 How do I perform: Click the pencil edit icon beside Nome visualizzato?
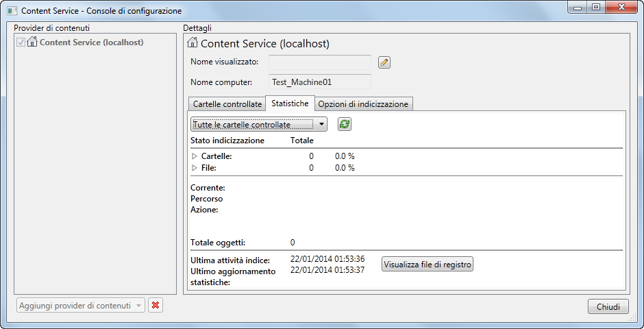pyautogui.click(x=384, y=62)
